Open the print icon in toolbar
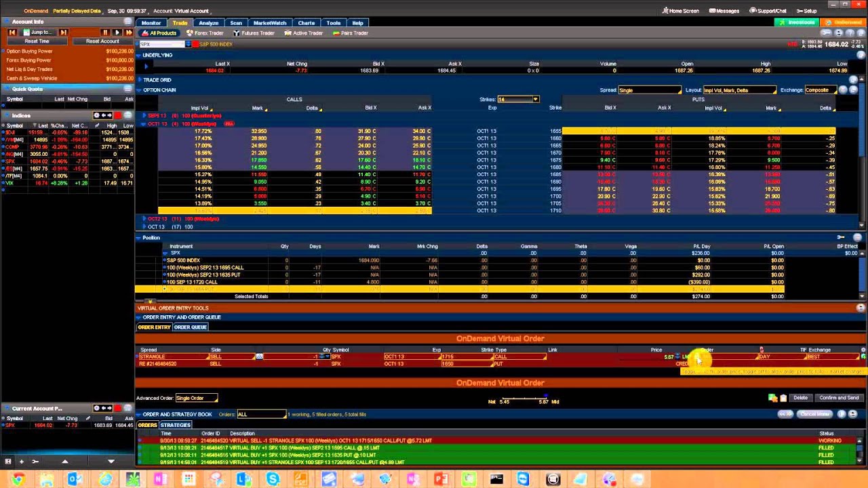The width and height of the screenshot is (868, 488). (x=839, y=33)
